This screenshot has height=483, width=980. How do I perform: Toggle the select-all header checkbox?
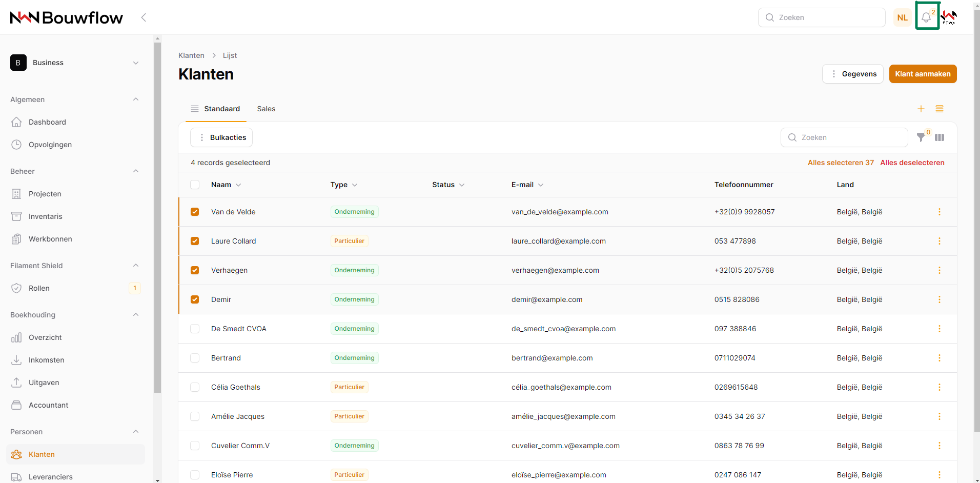pos(195,185)
